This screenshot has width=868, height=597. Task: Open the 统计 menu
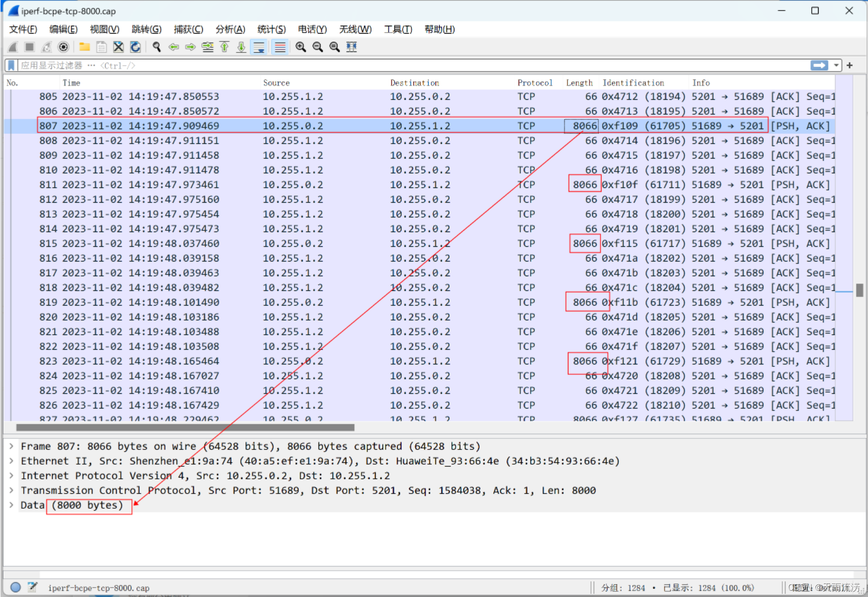click(271, 29)
